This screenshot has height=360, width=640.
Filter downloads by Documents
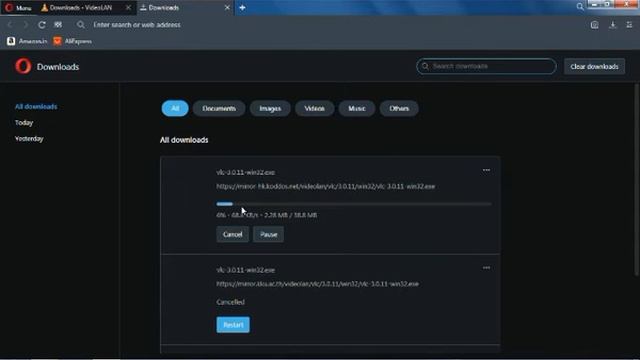click(219, 109)
